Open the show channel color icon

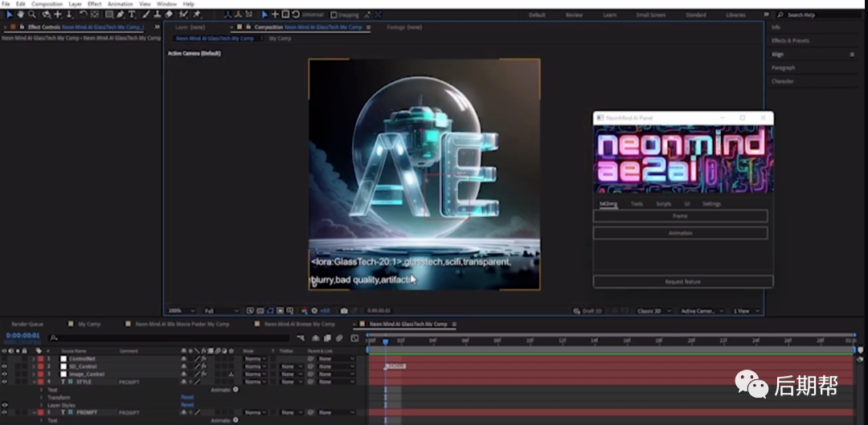pos(304,311)
